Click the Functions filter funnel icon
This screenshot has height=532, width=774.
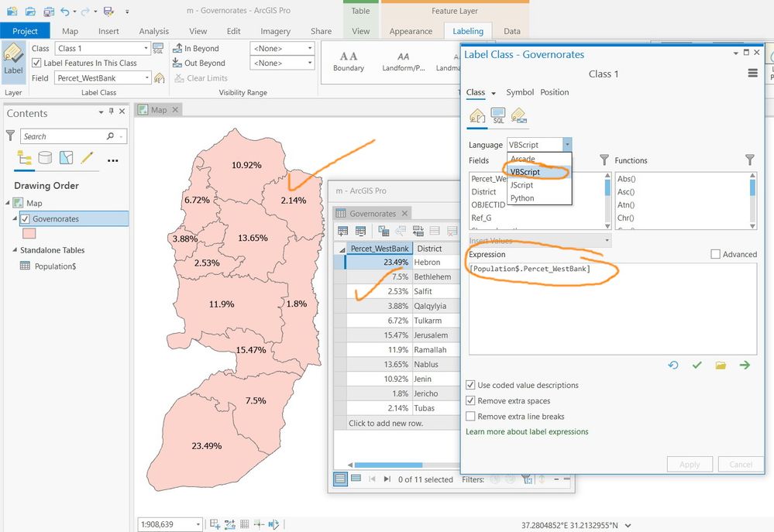point(750,160)
